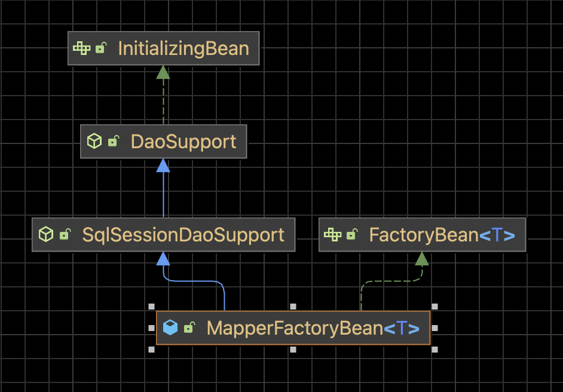
Task: Click the visibility lock icon on DaoSupport
Action: [114, 141]
